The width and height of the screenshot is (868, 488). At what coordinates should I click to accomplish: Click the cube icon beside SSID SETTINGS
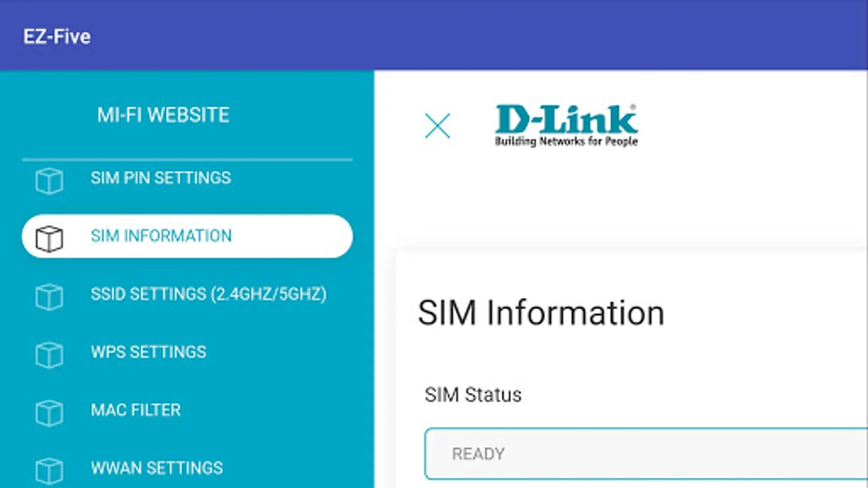click(x=49, y=297)
